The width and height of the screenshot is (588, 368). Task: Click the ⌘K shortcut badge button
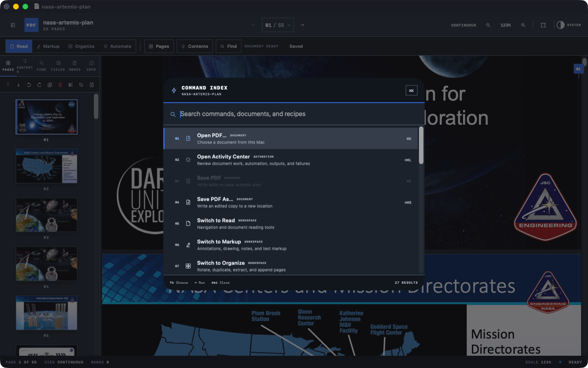tap(412, 90)
